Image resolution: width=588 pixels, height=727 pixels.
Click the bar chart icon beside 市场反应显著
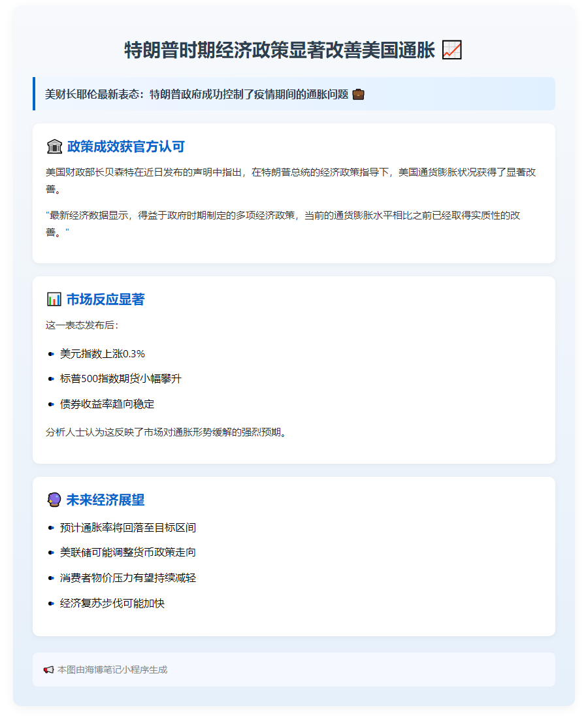pyautogui.click(x=54, y=300)
